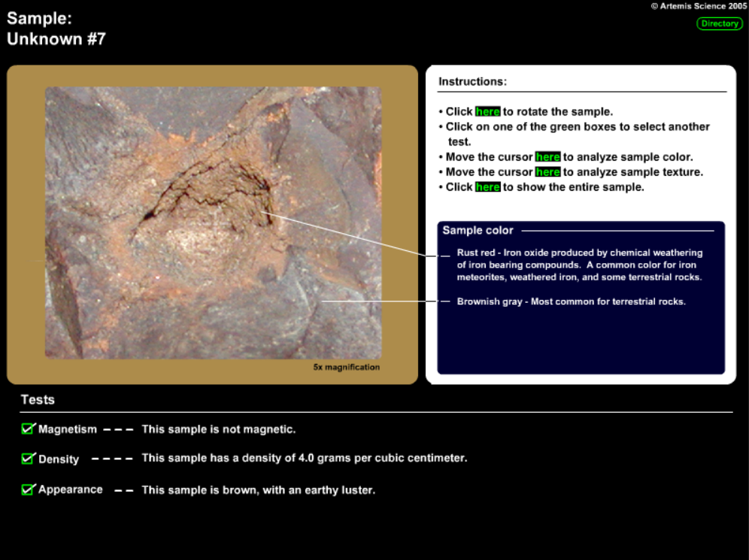Select 'here' link to analyze sample texture

point(547,172)
